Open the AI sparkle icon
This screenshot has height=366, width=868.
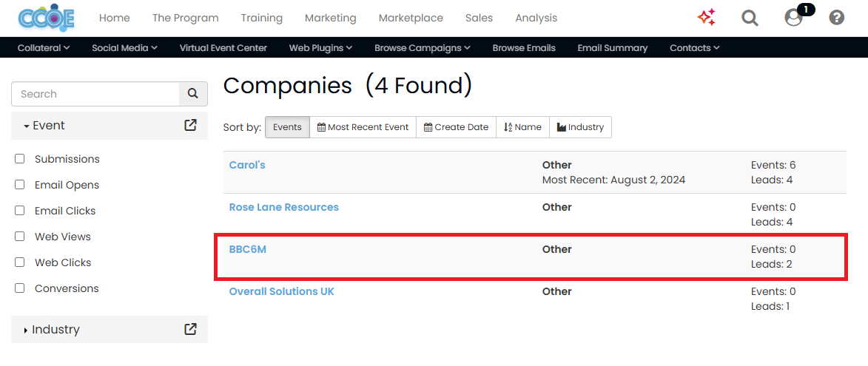tap(707, 18)
